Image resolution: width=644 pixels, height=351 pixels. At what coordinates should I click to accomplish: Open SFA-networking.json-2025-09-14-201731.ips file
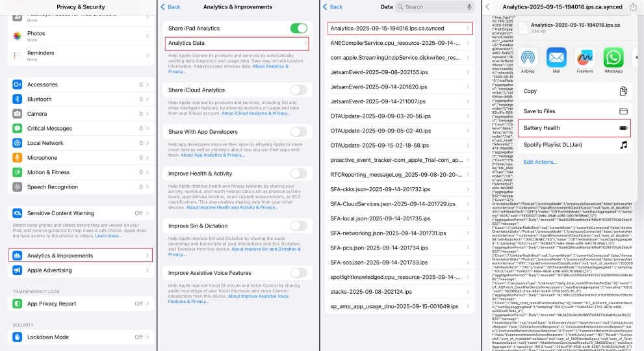point(400,233)
